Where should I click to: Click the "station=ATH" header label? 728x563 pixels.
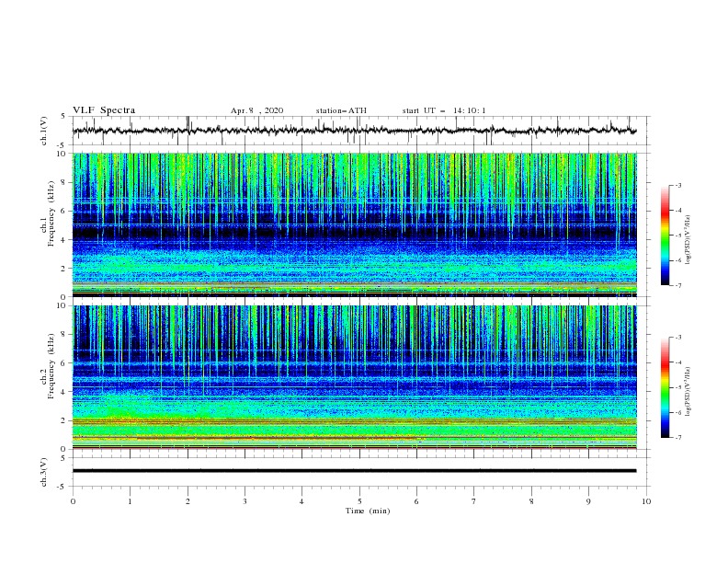341,110
